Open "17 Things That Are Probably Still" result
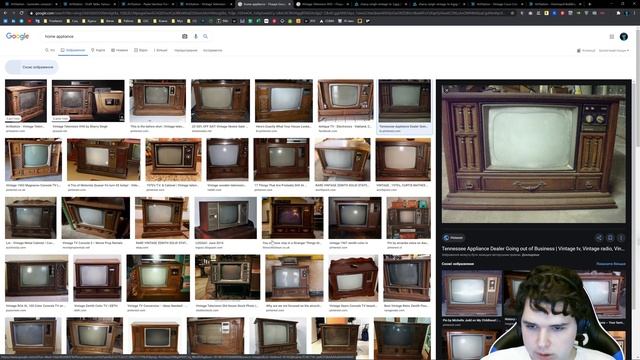The height and width of the screenshot is (360, 640). [281, 159]
